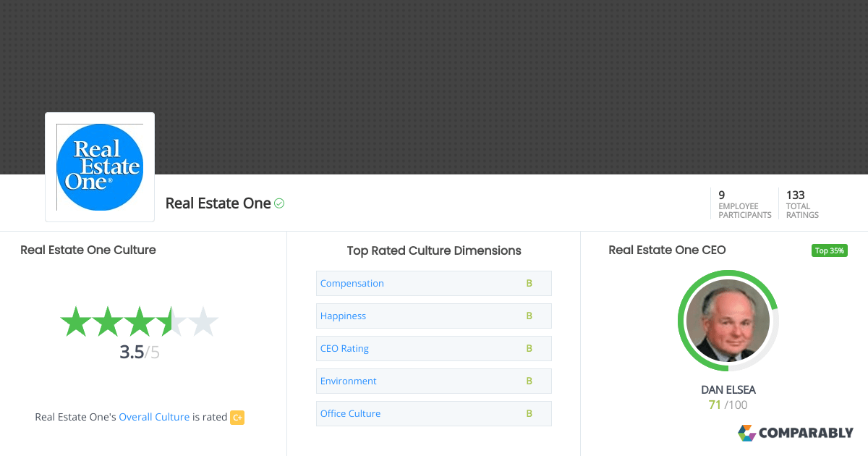Click the Top 35% badge
The image size is (868, 456).
click(829, 250)
